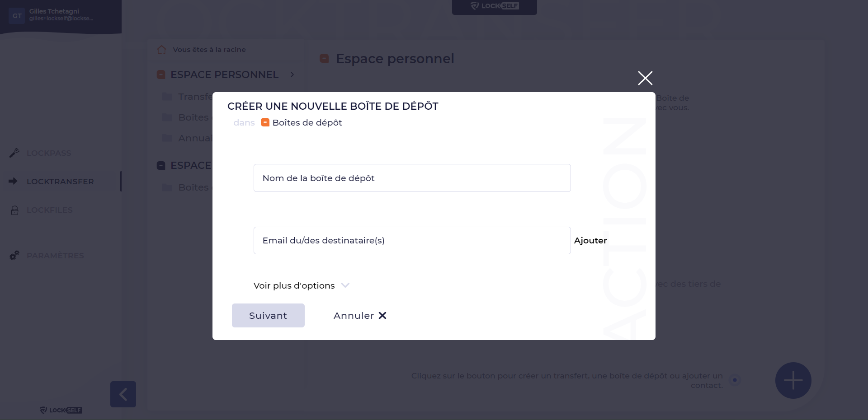This screenshot has width=868, height=420.
Task: Click the LockSelf logo at top
Action: 495,6
